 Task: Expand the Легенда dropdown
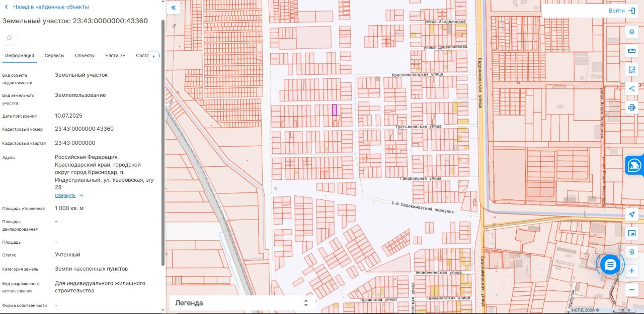(x=242, y=303)
